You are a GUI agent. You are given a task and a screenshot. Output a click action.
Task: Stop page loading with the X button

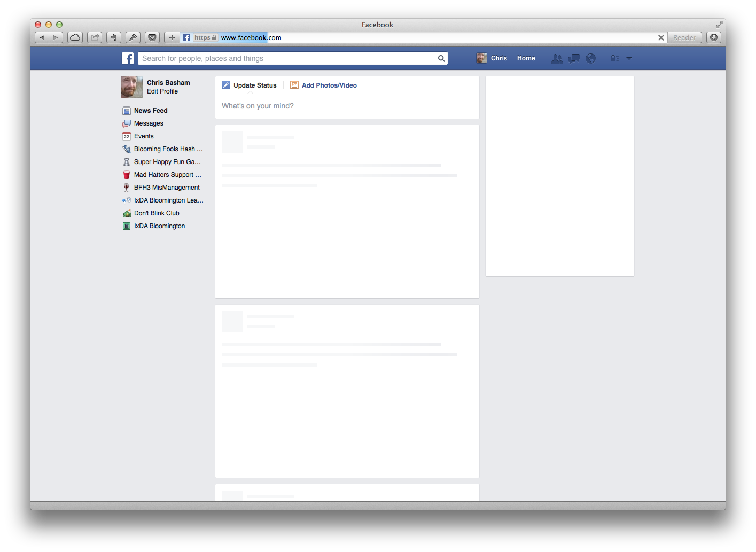point(661,37)
